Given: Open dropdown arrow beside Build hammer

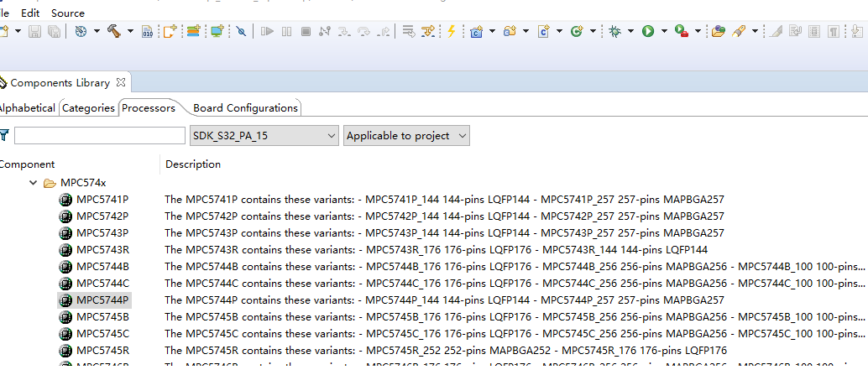Looking at the screenshot, I should coord(131,32).
